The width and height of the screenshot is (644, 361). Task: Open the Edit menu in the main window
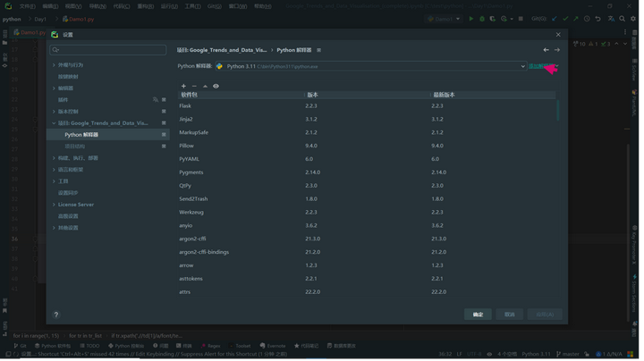50,6
